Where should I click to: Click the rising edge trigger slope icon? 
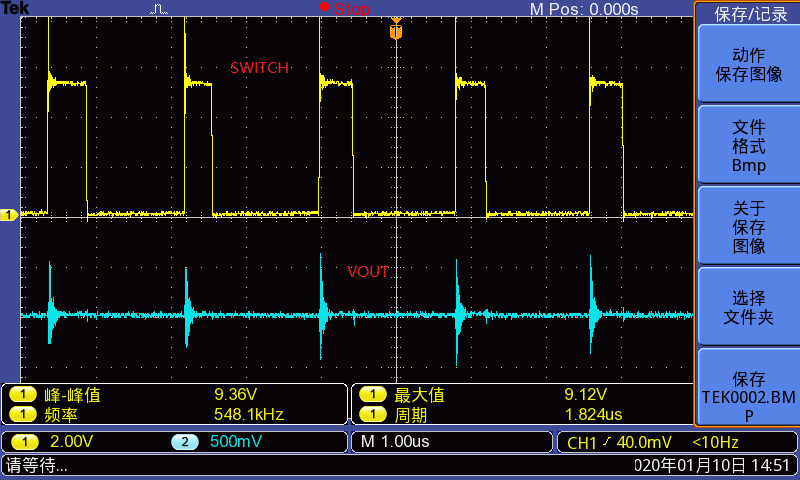point(607,442)
